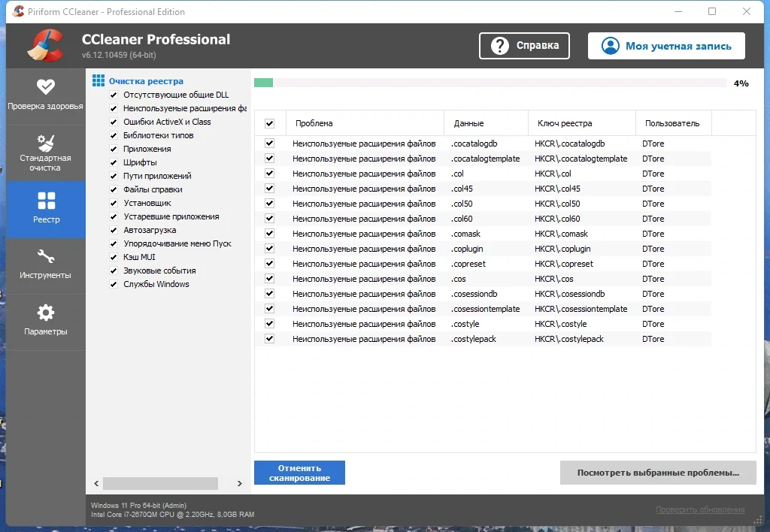The image size is (770, 532).
Task: Select the .cosessiontemplate data cell
Action: (x=485, y=309)
